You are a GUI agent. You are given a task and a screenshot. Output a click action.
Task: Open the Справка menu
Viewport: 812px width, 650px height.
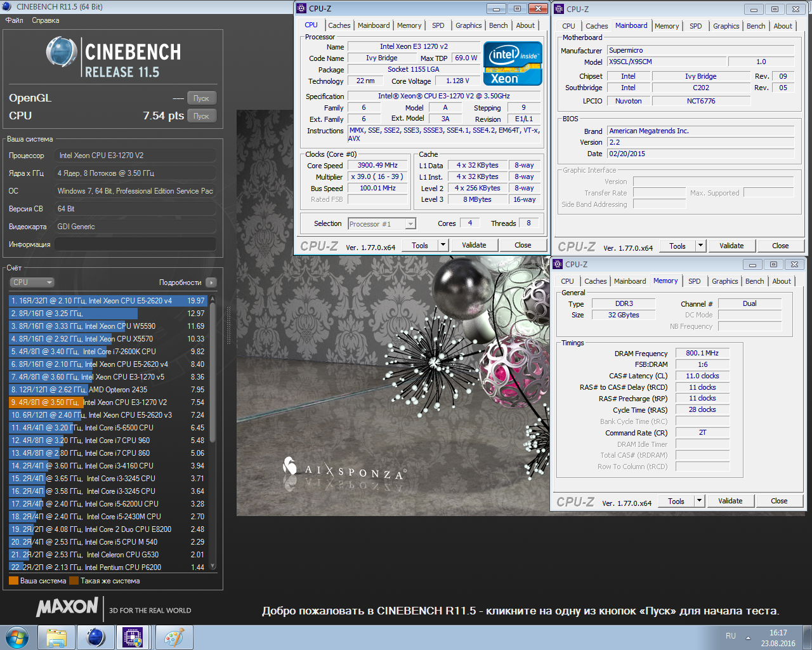click(46, 20)
